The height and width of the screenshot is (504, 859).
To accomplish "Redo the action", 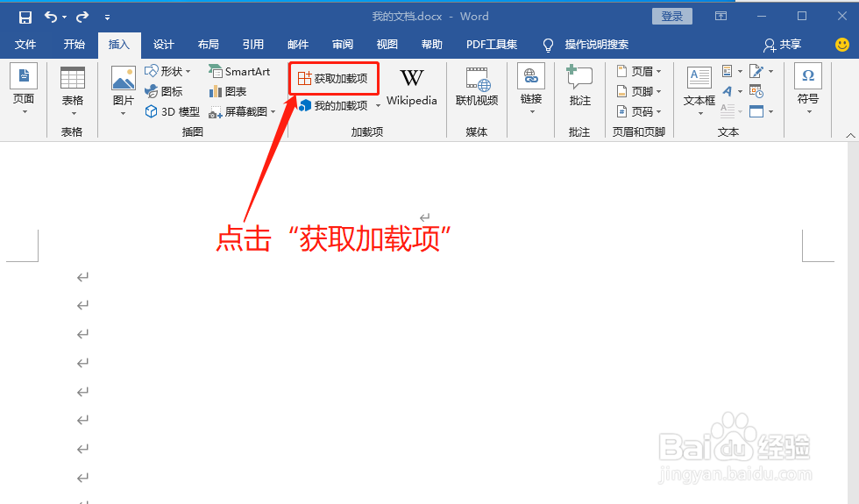I will [82, 17].
